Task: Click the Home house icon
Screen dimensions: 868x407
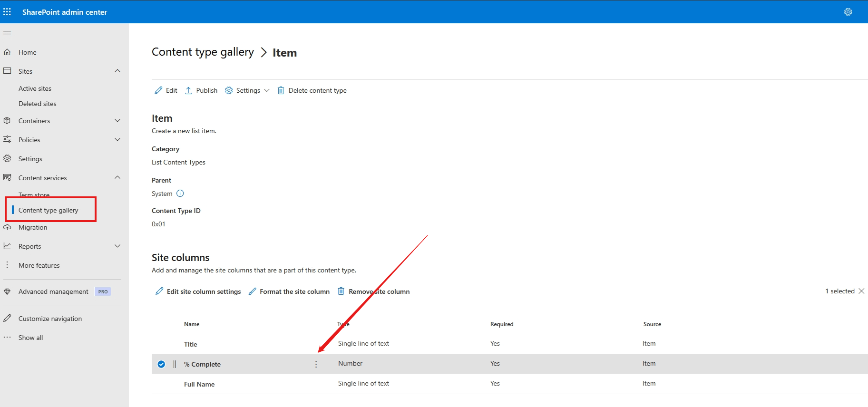Action: coord(7,52)
